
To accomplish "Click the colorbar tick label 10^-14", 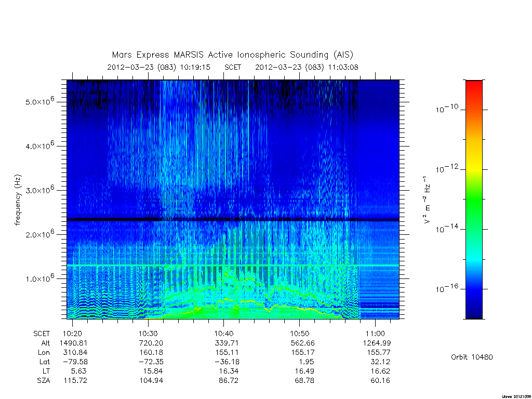I will pyautogui.click(x=447, y=229).
